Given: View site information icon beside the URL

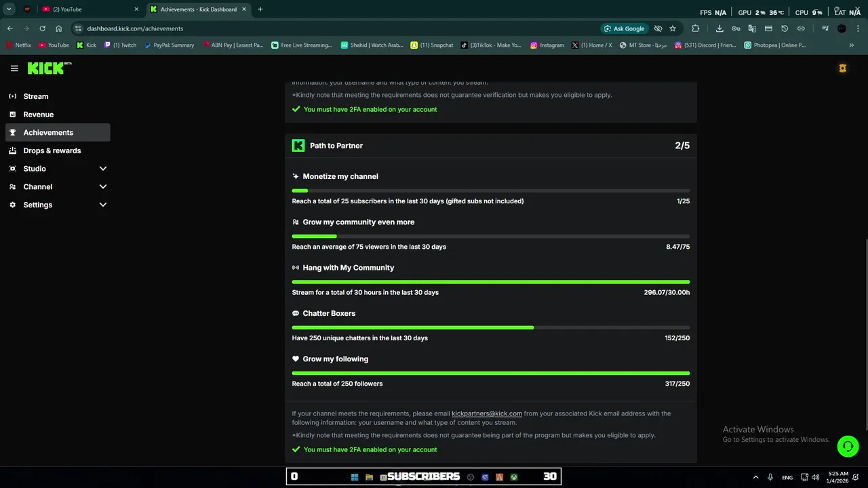Looking at the screenshot, I should (x=78, y=28).
